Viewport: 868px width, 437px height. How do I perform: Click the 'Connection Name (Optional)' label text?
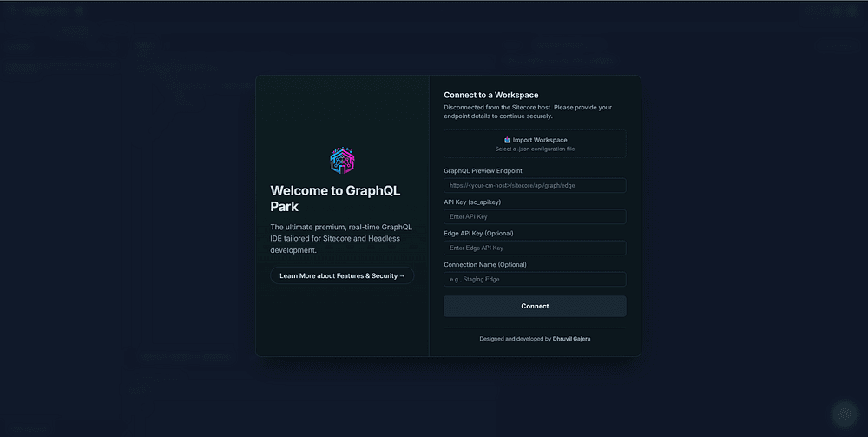click(485, 265)
